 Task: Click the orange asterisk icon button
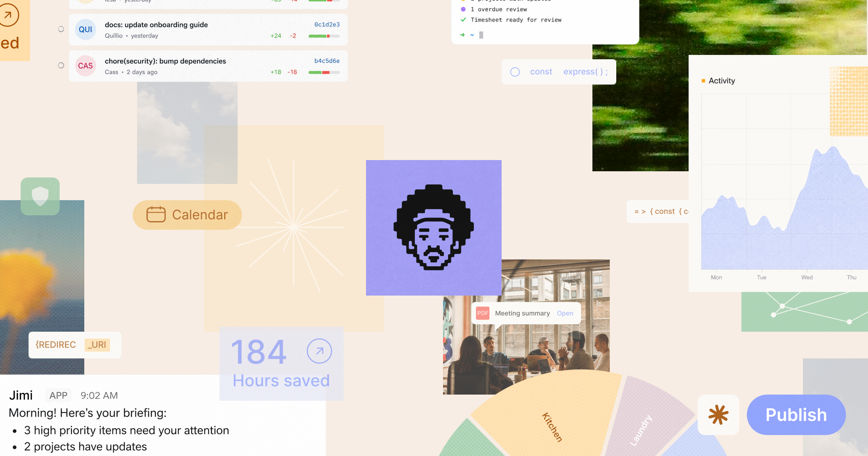click(x=718, y=415)
